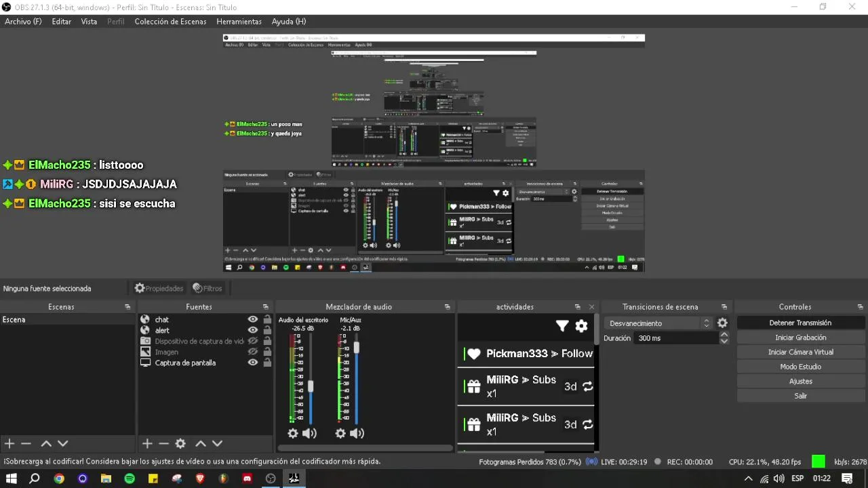Open actividades settings gear
Viewport: 868px width, 488px height.
tap(581, 326)
